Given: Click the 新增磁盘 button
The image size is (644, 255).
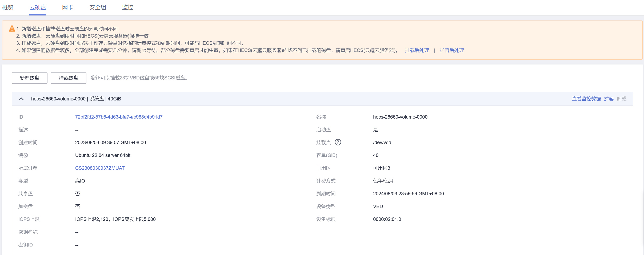Looking at the screenshot, I should [x=29, y=78].
